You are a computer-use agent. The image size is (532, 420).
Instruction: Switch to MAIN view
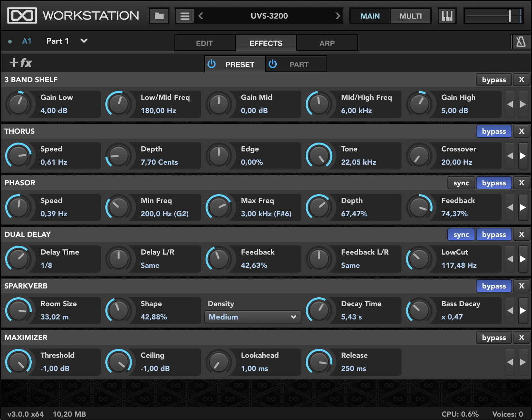click(370, 16)
